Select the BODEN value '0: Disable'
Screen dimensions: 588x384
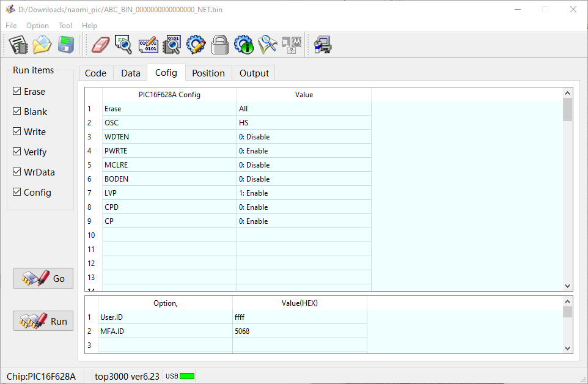coord(304,179)
